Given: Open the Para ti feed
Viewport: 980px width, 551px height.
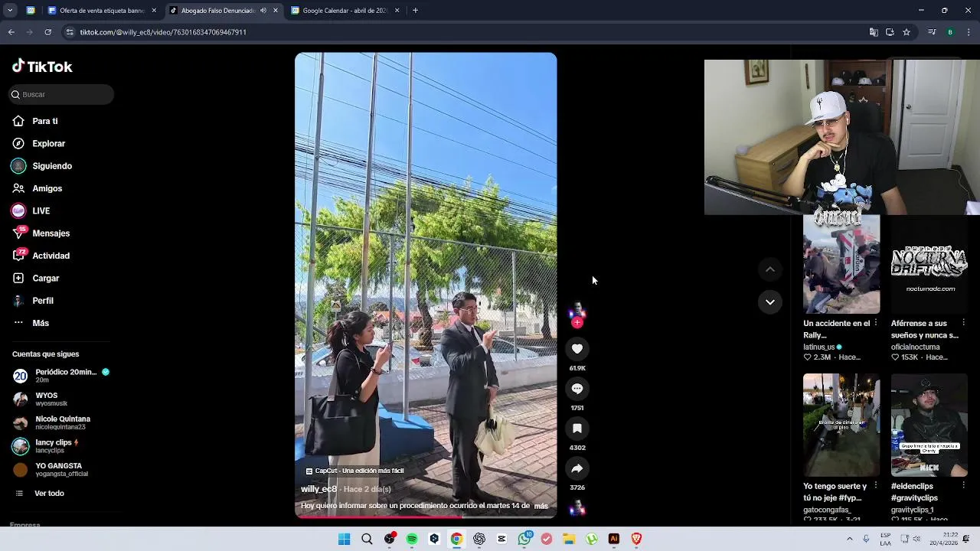Looking at the screenshot, I should (x=35, y=121).
